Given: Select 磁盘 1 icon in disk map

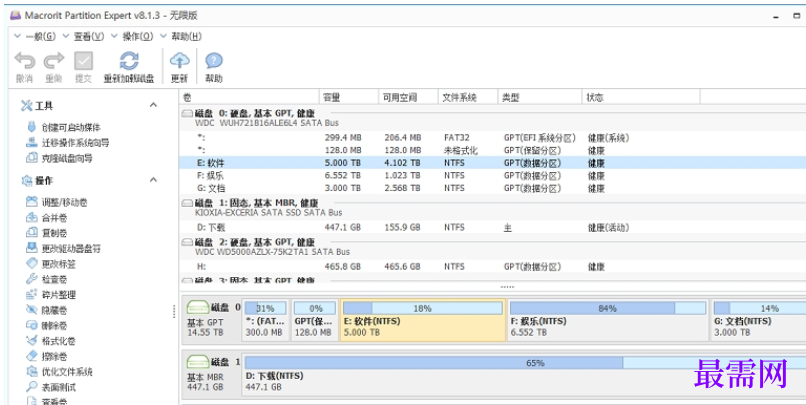Looking at the screenshot, I should (197, 362).
